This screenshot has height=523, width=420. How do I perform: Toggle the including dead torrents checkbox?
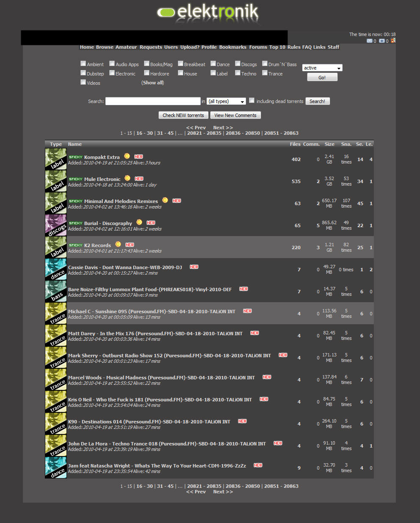point(252,100)
